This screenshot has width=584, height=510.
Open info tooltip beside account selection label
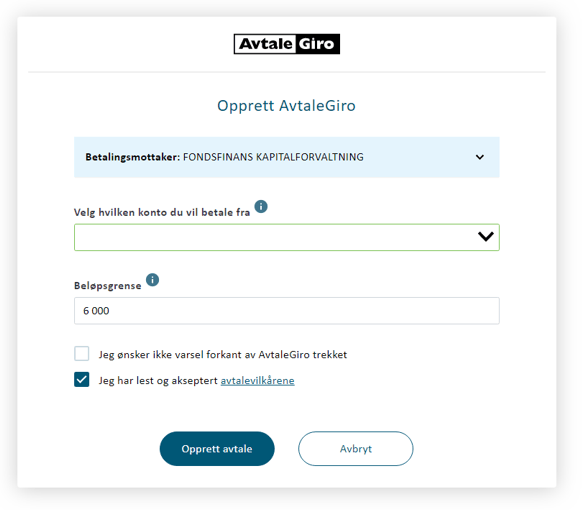[261, 206]
